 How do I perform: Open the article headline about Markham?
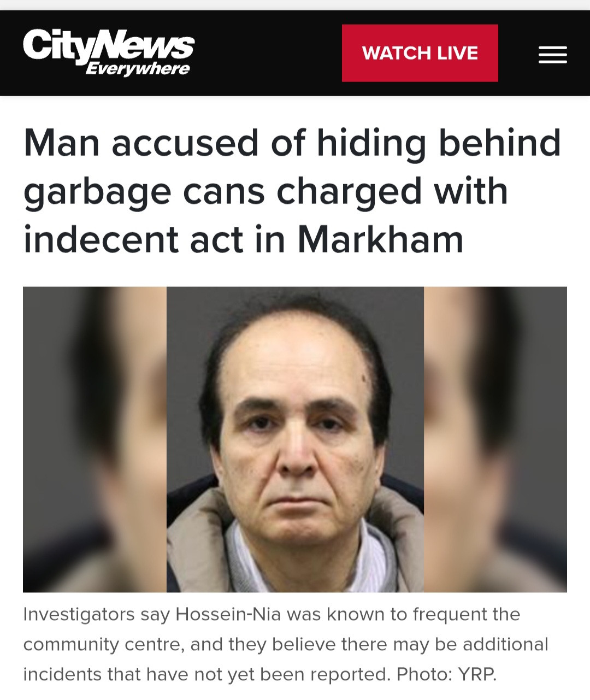[x=292, y=191]
